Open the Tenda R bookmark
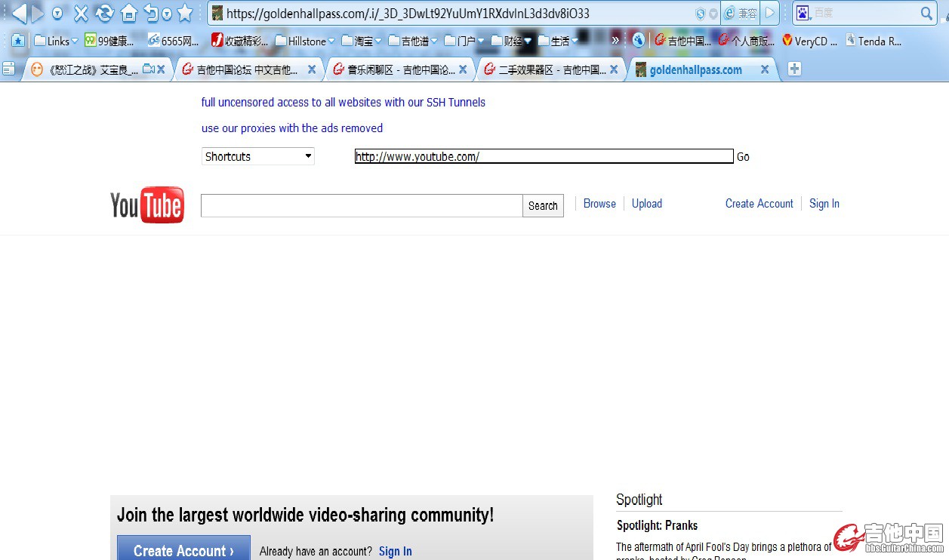Screen dimensions: 949x560 tap(874, 41)
